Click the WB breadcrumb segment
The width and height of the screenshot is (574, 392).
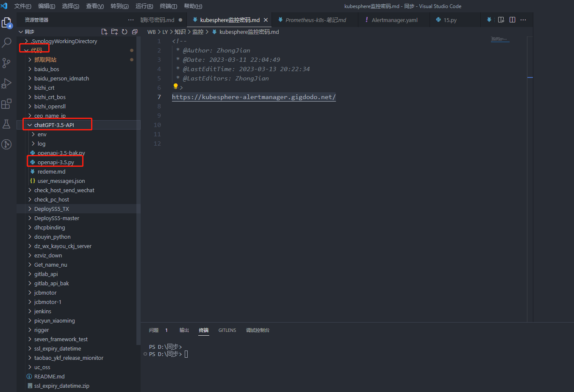(x=152, y=32)
